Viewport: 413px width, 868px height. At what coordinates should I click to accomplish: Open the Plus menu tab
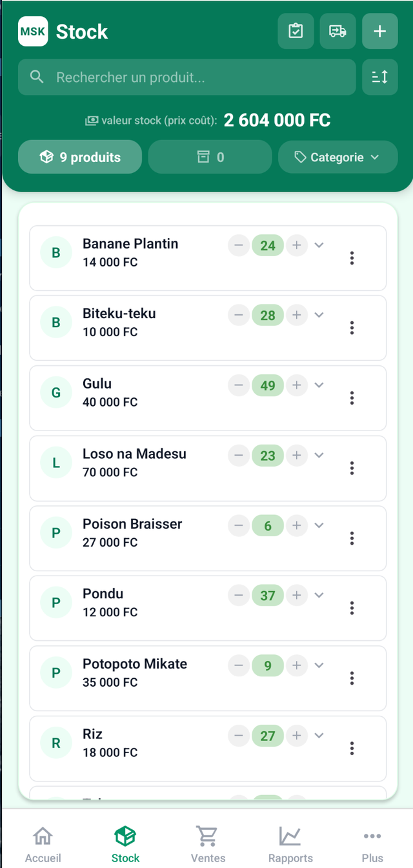pyautogui.click(x=372, y=843)
